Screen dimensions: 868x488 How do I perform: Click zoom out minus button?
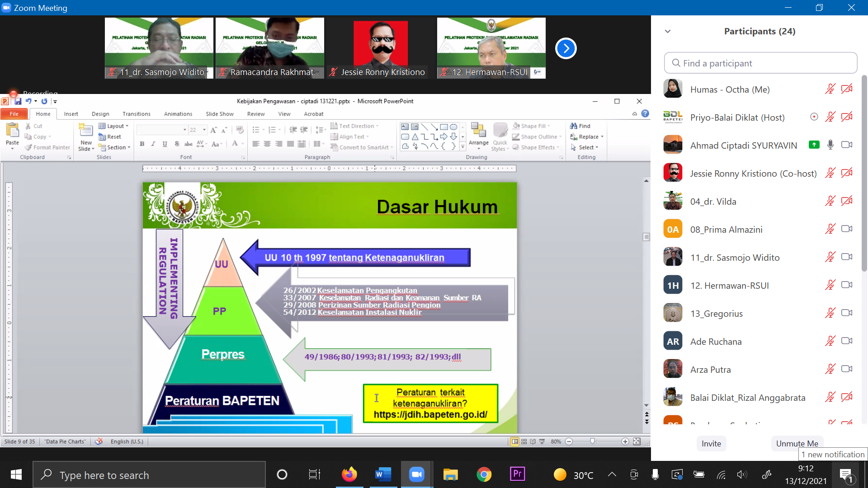click(x=569, y=441)
